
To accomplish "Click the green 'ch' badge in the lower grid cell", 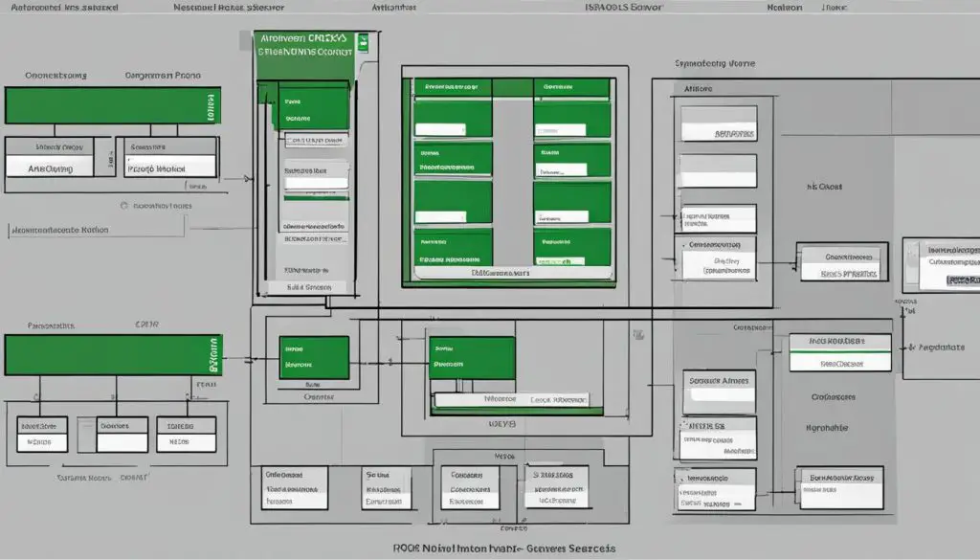I will tap(567, 260).
